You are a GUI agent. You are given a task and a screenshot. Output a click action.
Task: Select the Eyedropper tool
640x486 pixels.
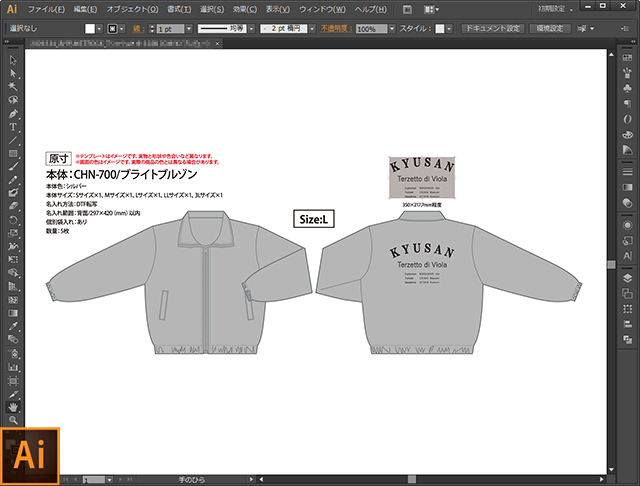point(13,327)
